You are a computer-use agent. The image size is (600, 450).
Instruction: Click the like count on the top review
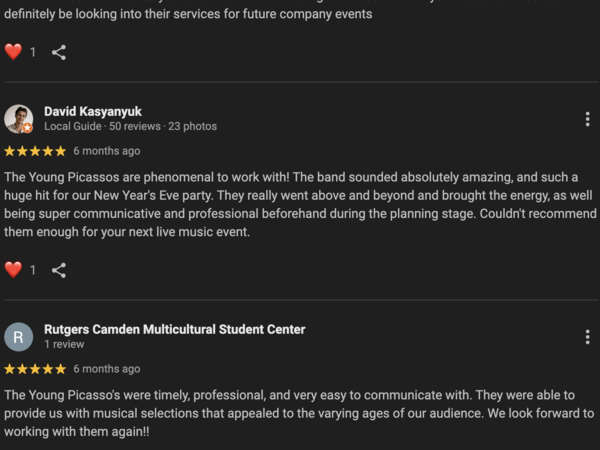[x=33, y=52]
